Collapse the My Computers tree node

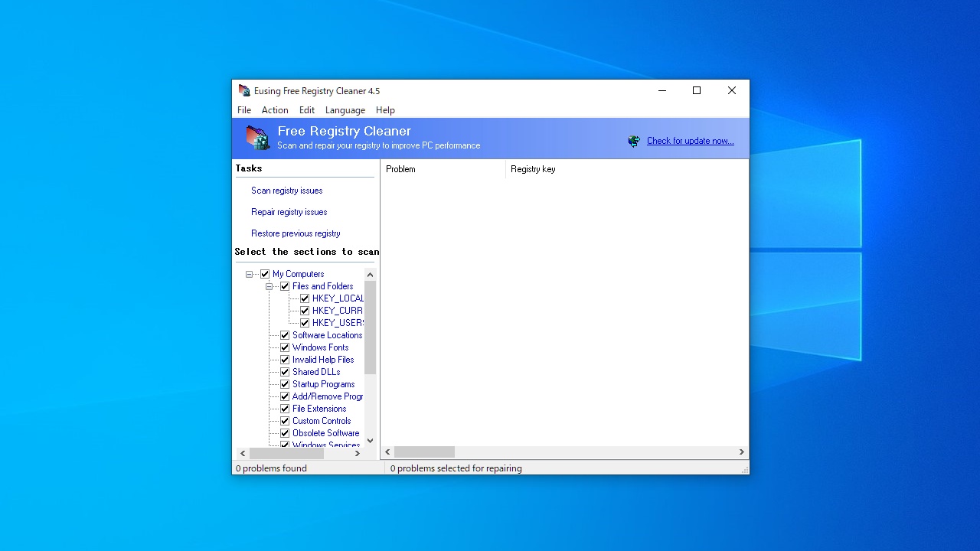coord(249,274)
